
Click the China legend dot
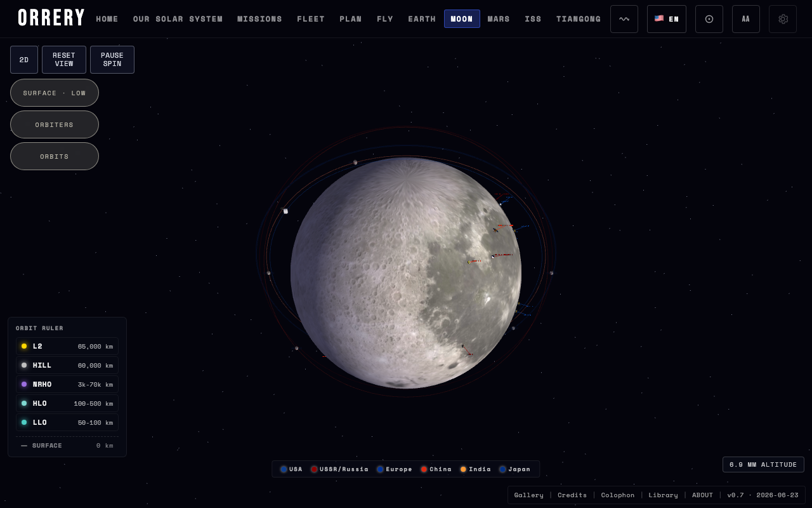[x=424, y=469]
